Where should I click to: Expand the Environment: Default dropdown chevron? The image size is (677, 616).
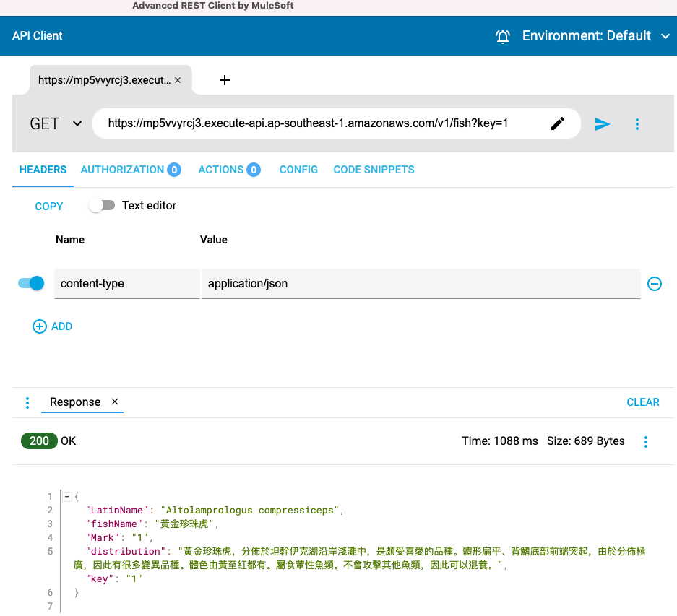click(665, 36)
